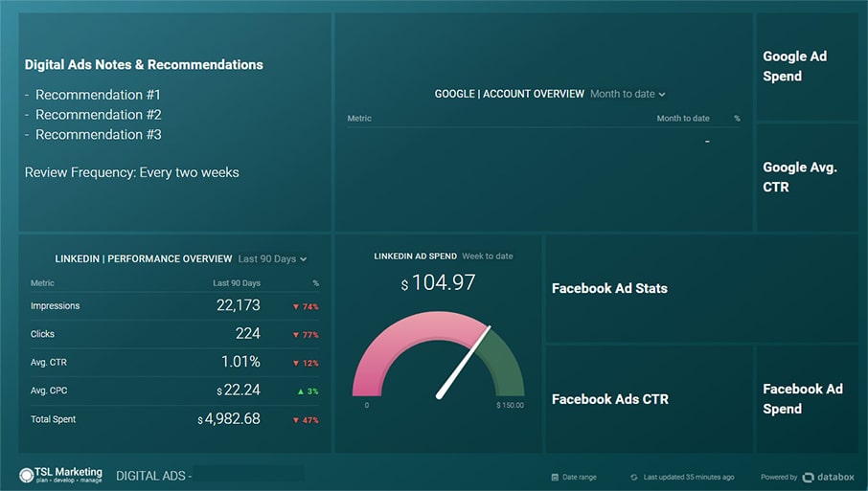Click Recommendation #3 text
Image resolution: width=868 pixels, height=491 pixels.
click(x=99, y=134)
